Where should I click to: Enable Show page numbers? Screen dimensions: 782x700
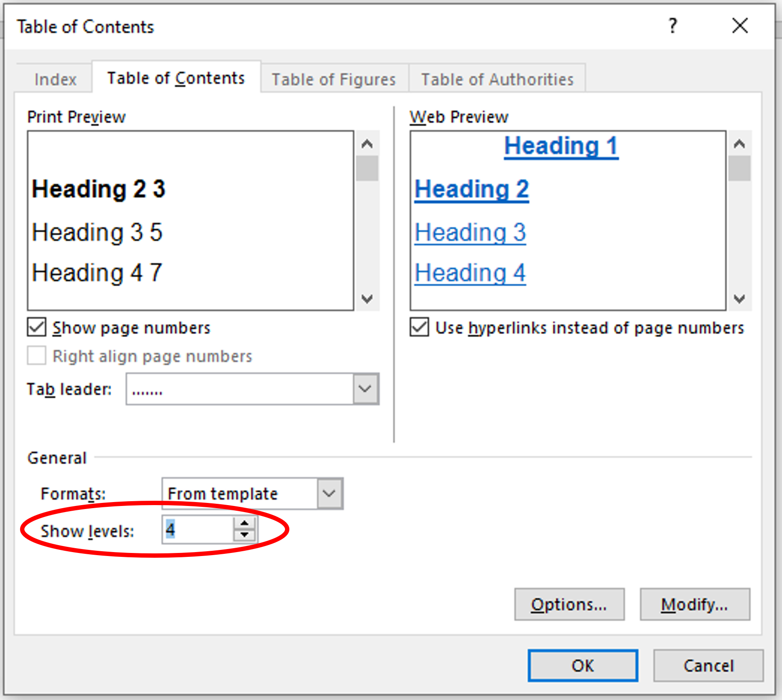(x=37, y=327)
